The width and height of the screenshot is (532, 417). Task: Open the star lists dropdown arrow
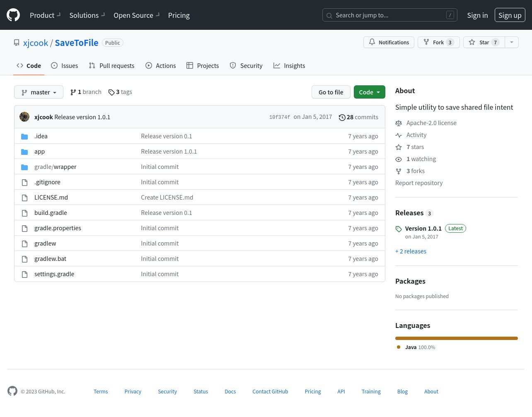[512, 42]
